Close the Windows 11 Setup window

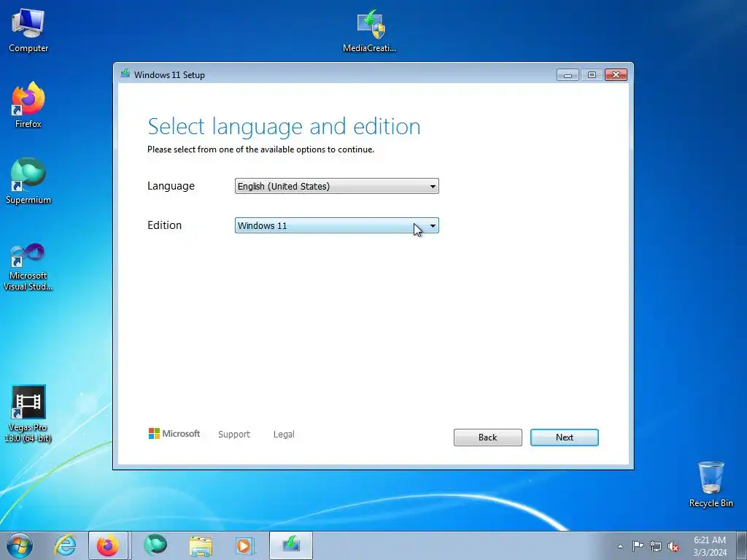point(616,75)
